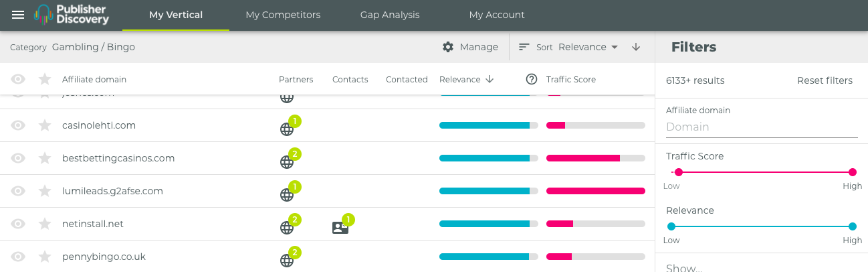
Task: Star the netinstall.net row
Action: click(x=45, y=224)
